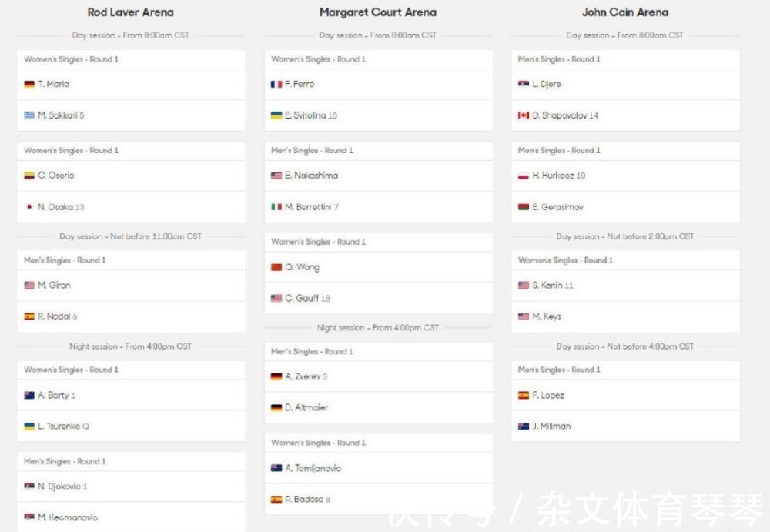Click the Australian flag beside J. Millman
Viewport: 770px width, 532px height.
coord(524,427)
